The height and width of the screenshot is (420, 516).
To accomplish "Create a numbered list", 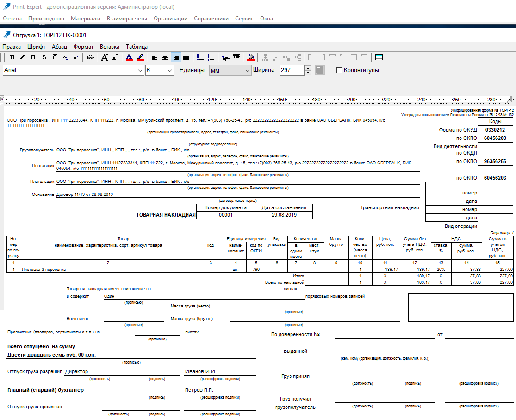I will tap(211, 57).
